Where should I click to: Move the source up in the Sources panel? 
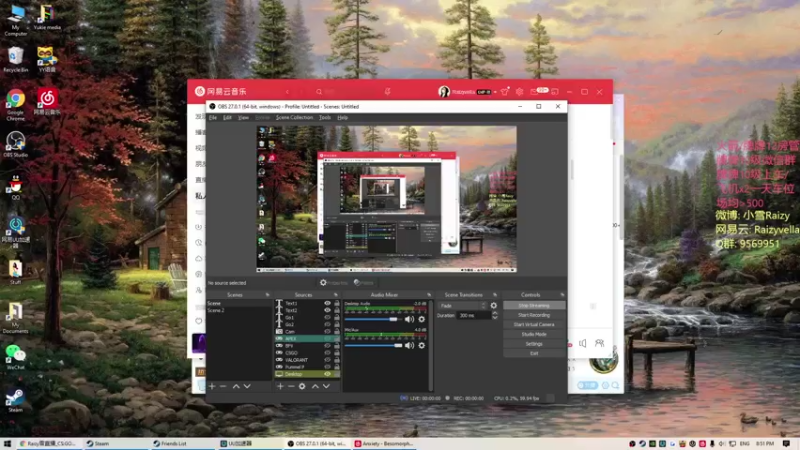tap(315, 387)
